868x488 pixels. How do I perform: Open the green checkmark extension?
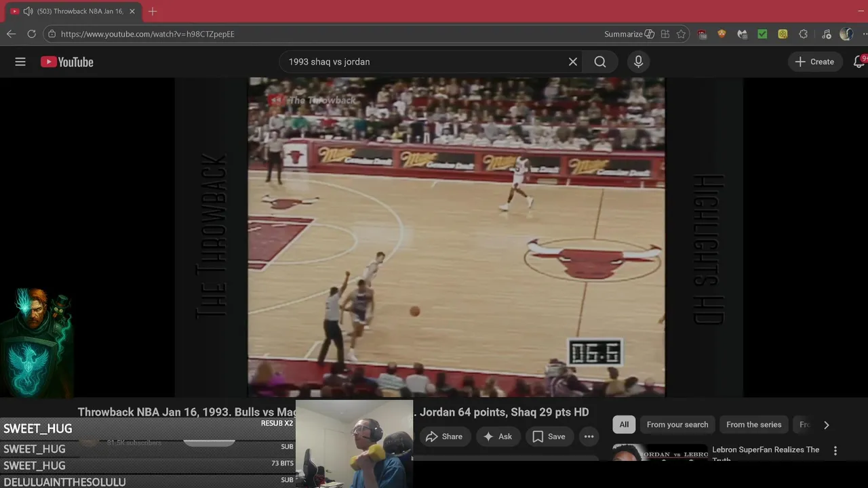click(762, 34)
